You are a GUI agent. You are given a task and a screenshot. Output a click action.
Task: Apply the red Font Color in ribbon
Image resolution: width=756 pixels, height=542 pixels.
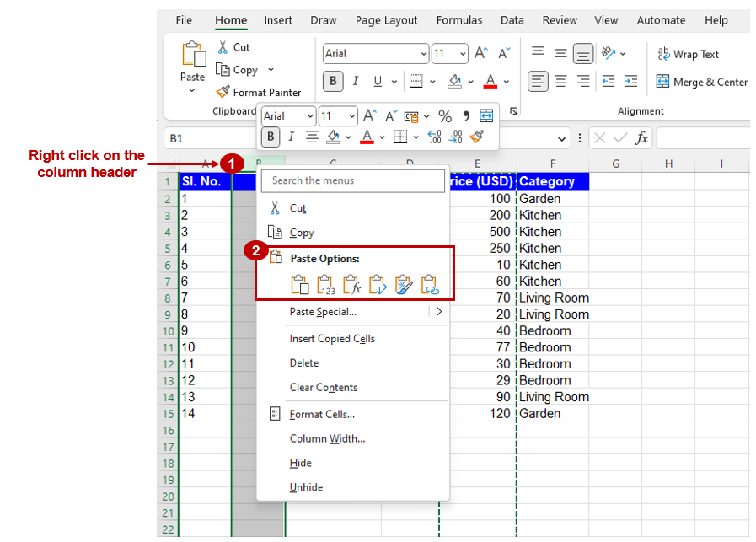point(491,81)
